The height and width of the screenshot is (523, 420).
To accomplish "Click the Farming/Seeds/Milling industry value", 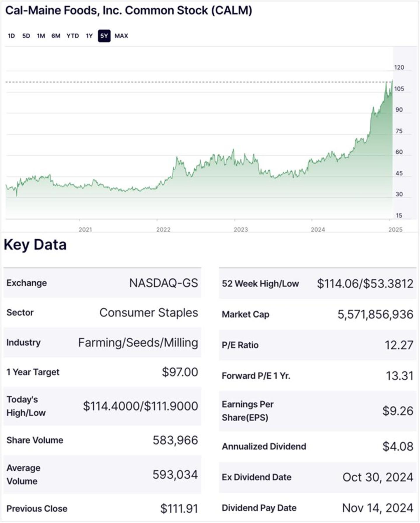I will point(138,342).
